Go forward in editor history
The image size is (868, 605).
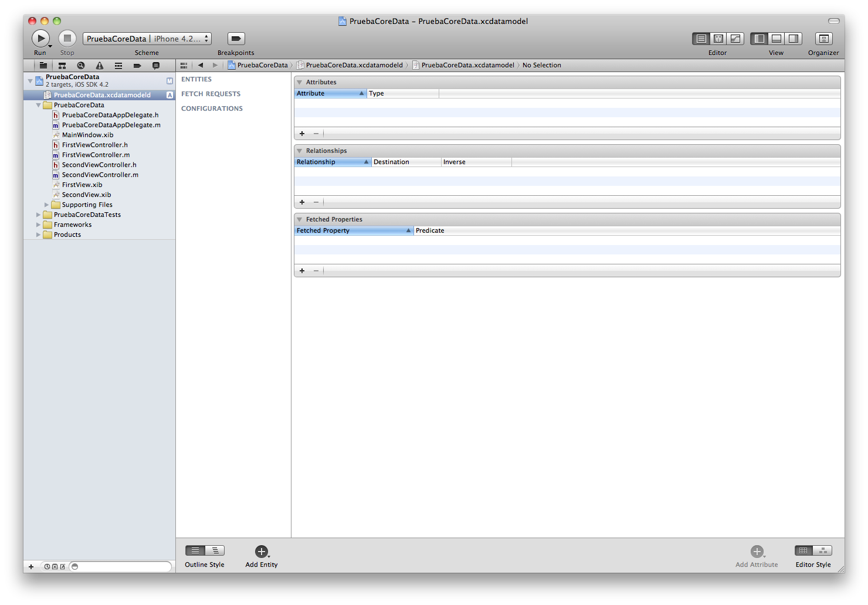point(215,66)
